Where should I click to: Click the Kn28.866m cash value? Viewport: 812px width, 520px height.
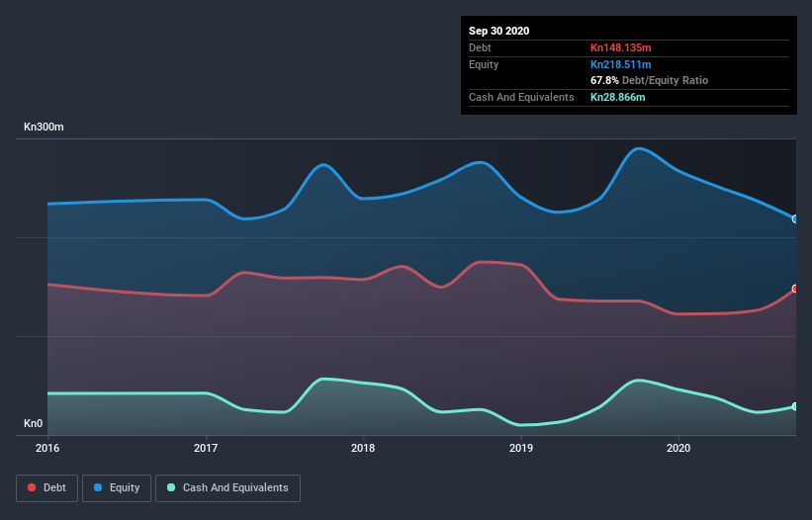tap(618, 97)
